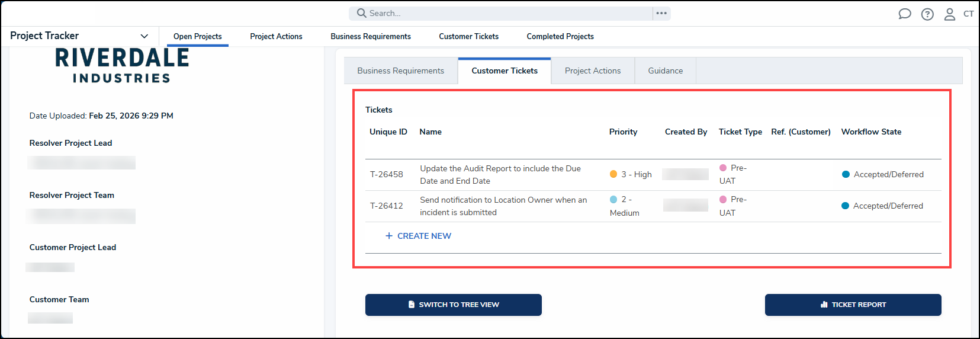Click the Ticket Type column header
This screenshot has height=339, width=980.
(740, 132)
